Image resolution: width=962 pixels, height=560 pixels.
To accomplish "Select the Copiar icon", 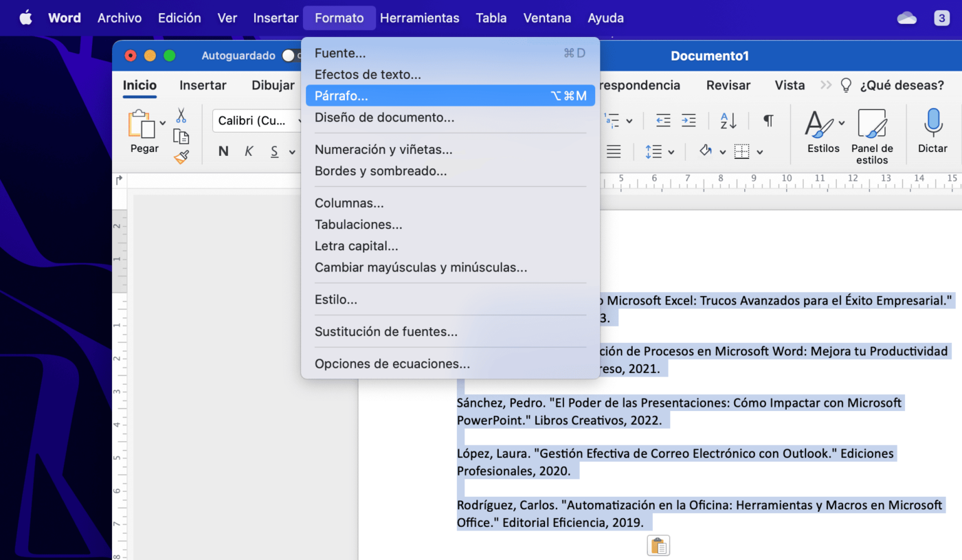I will 181,135.
